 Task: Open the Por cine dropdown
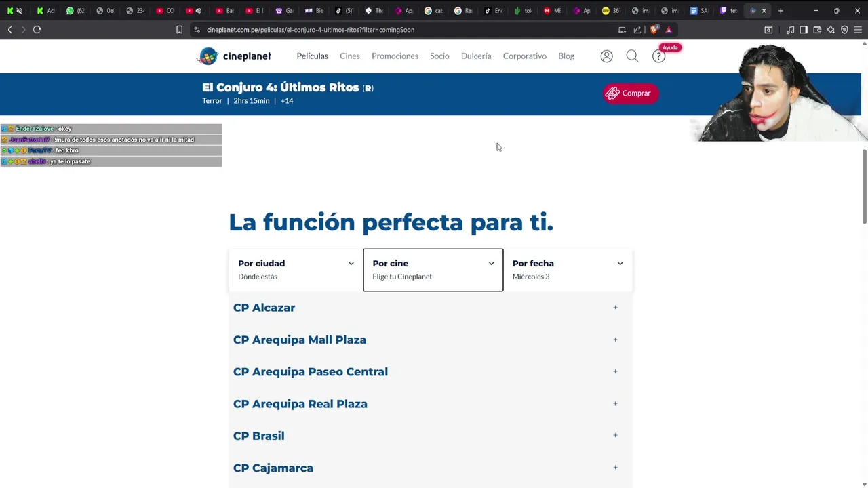(x=433, y=270)
